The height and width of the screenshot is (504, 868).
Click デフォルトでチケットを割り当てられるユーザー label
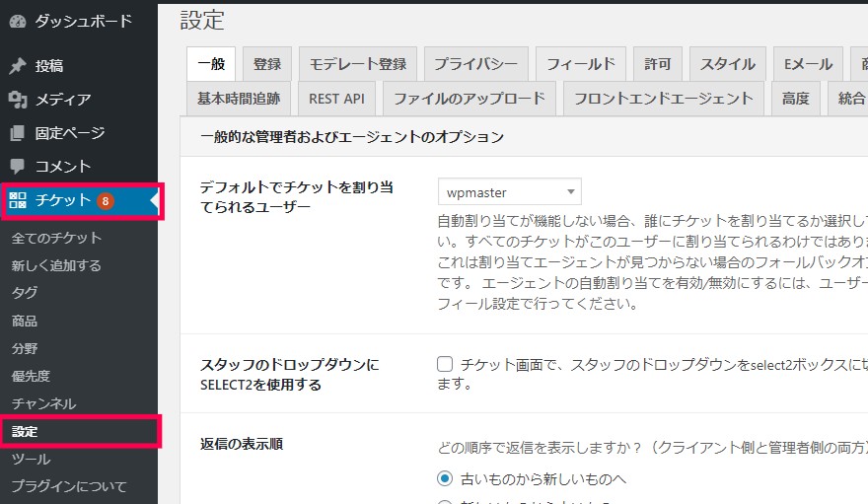point(297,197)
